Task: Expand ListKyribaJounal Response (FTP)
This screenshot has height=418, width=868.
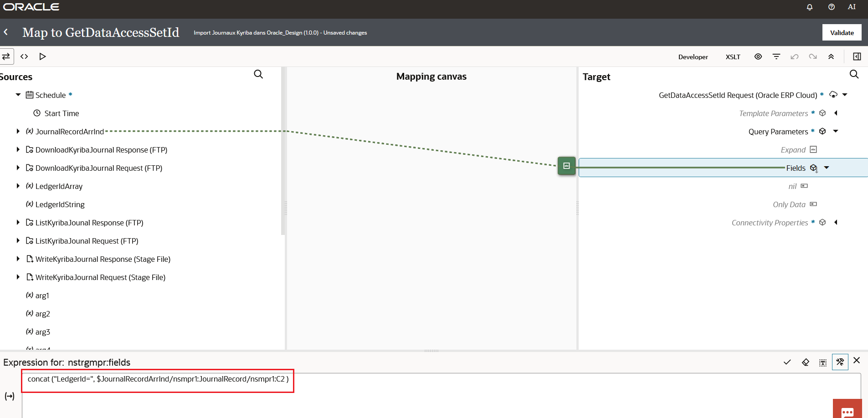Action: (18, 222)
